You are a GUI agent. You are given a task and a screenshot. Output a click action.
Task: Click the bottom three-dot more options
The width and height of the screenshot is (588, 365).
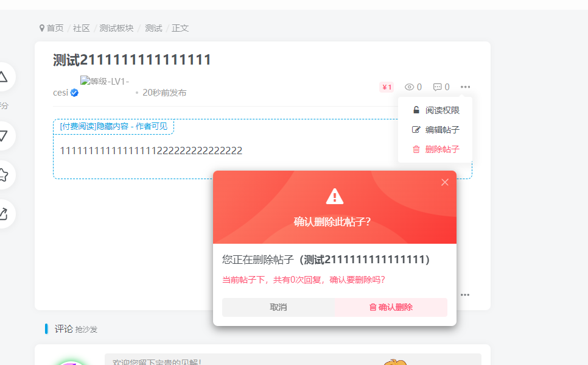click(465, 294)
